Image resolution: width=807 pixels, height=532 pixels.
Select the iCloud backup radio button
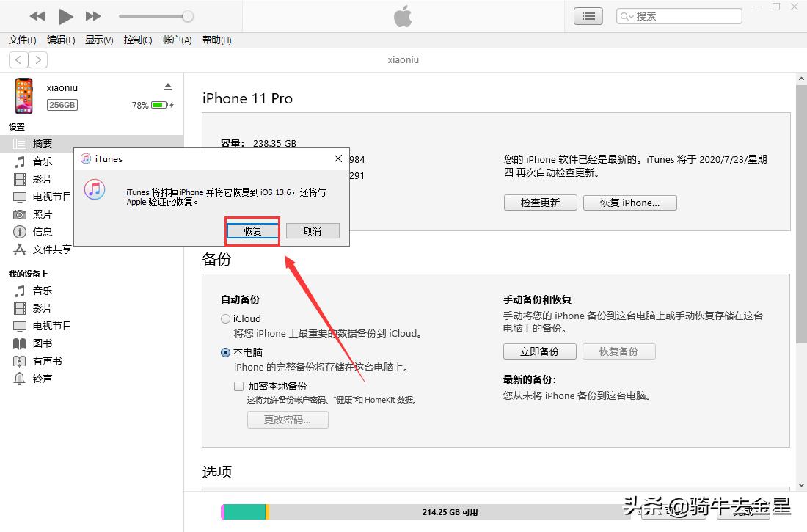(225, 318)
